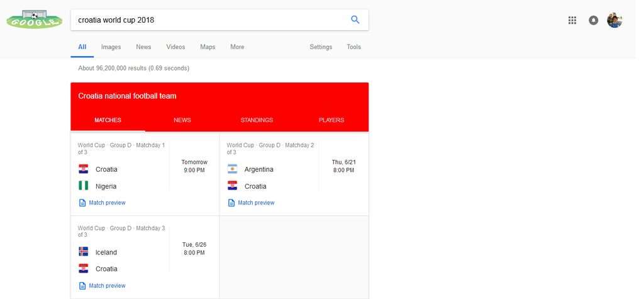Viewport: 644px width, 299px height.
Task: Open Match preview for Croatia vs Nigeria
Action: [106, 203]
